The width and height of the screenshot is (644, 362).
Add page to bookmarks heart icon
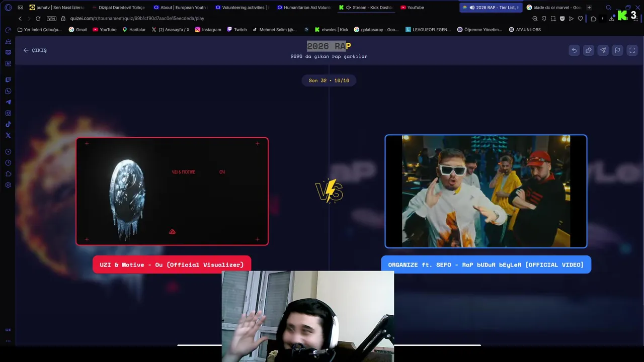[x=580, y=19]
